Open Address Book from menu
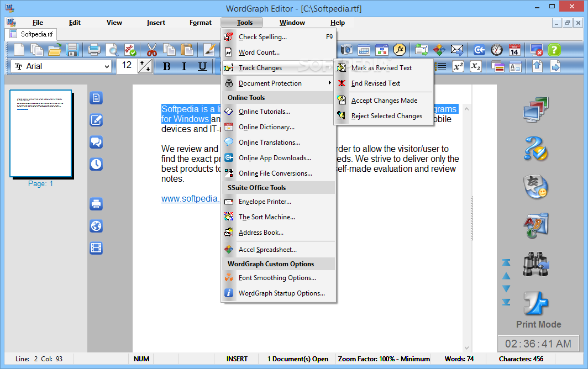Screen dimensions: 588x369 [279, 233]
